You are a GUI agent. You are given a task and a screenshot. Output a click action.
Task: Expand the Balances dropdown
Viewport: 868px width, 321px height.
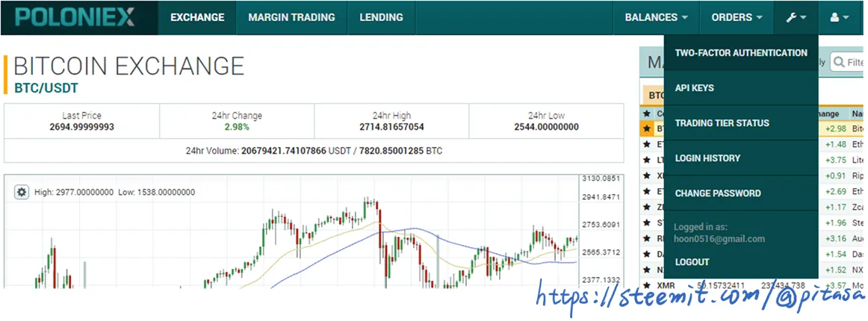pyautogui.click(x=656, y=18)
